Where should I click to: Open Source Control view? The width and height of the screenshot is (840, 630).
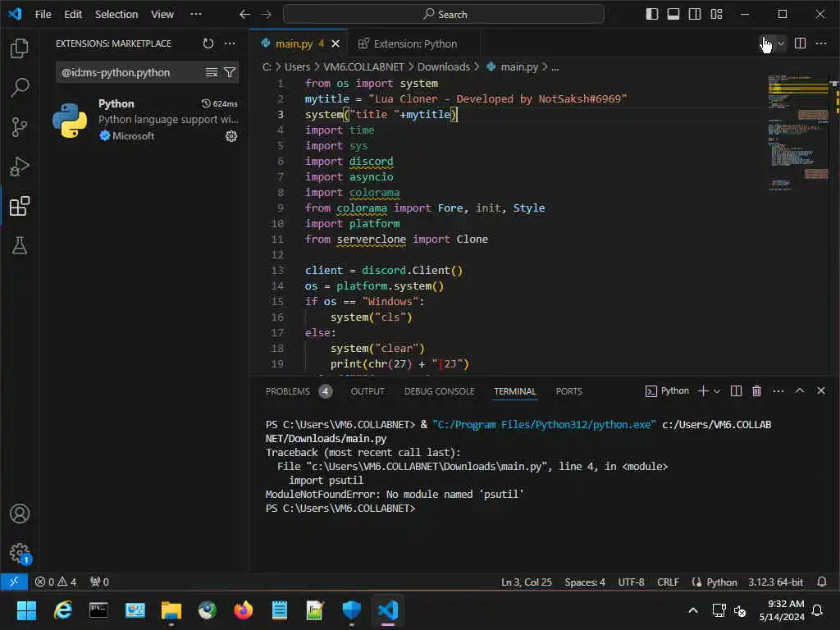pyautogui.click(x=20, y=127)
